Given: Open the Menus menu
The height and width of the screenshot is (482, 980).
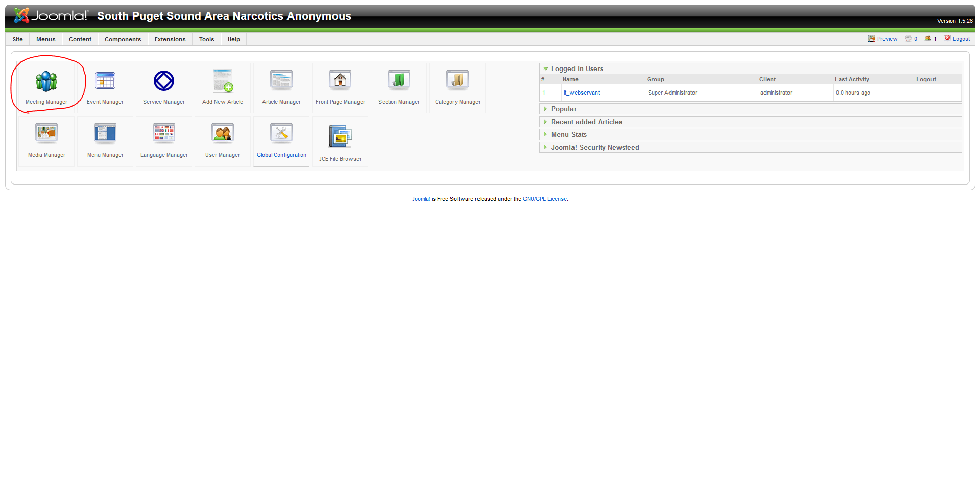Looking at the screenshot, I should 46,39.
